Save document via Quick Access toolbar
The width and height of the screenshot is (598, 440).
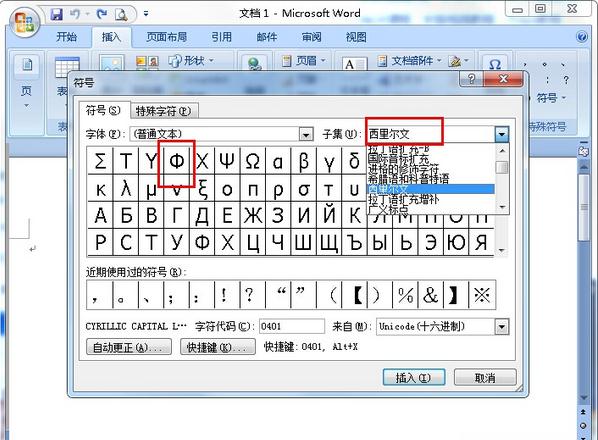click(x=56, y=14)
